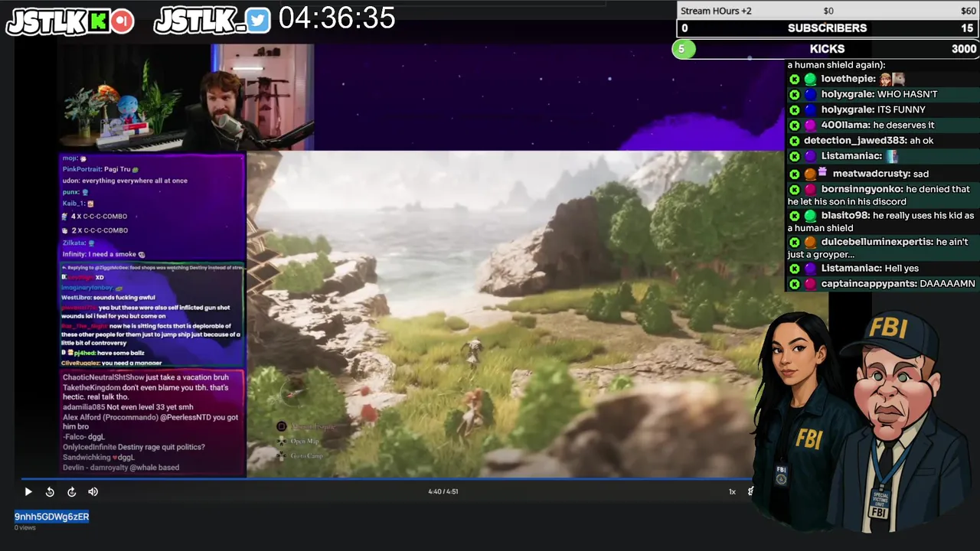
Task: Click 'Infinity: I need a smoke' message
Action: pyautogui.click(x=103, y=254)
